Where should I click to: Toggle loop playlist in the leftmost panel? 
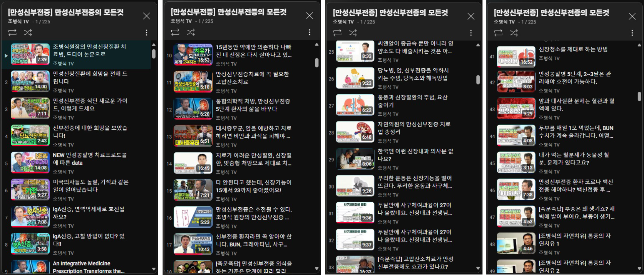12,32
